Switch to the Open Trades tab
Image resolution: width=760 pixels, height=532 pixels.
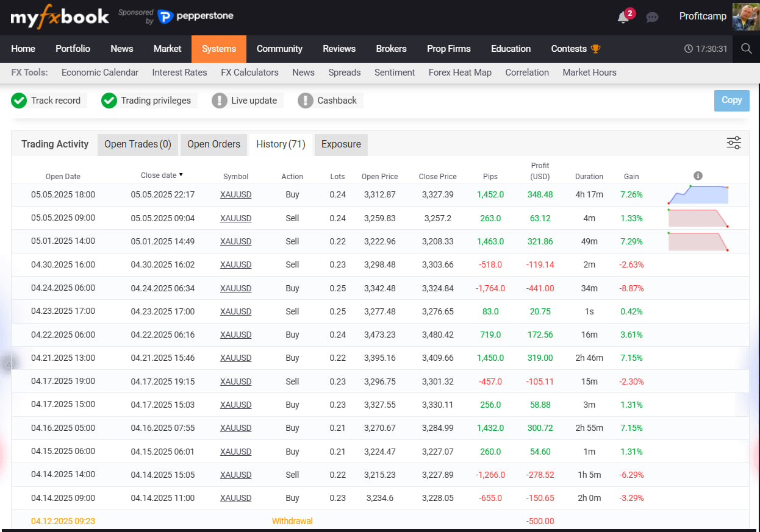click(138, 144)
